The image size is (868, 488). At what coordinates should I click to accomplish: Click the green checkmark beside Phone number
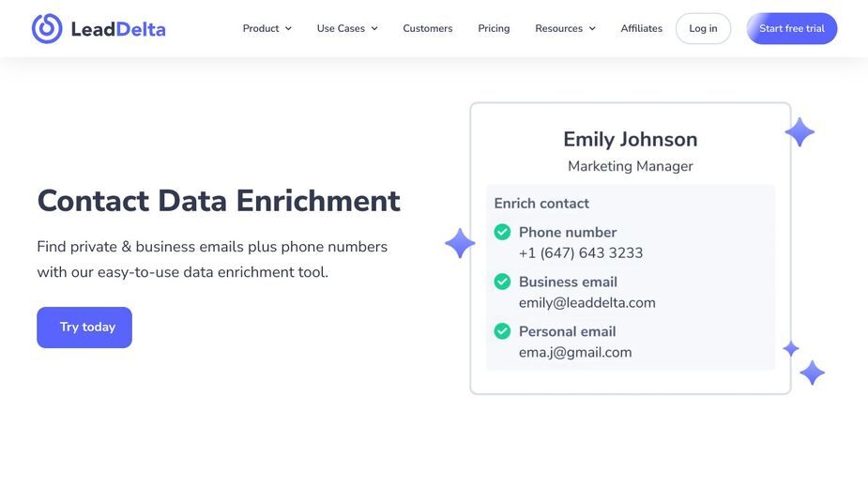click(502, 232)
